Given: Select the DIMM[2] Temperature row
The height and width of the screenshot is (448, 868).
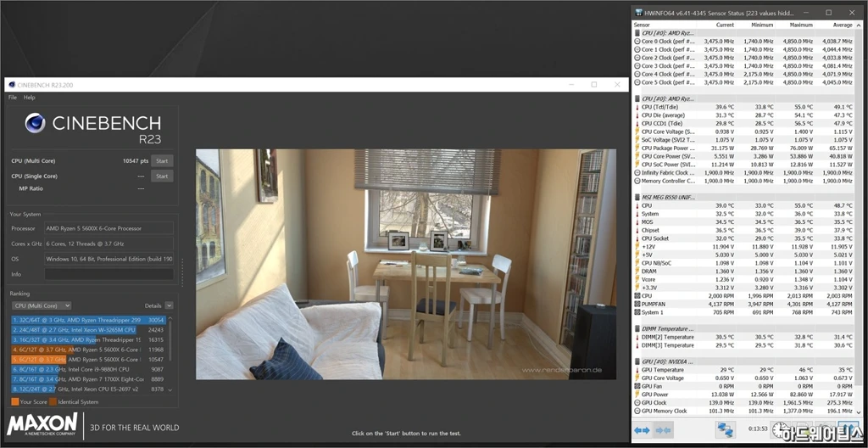Looking at the screenshot, I should pos(744,337).
